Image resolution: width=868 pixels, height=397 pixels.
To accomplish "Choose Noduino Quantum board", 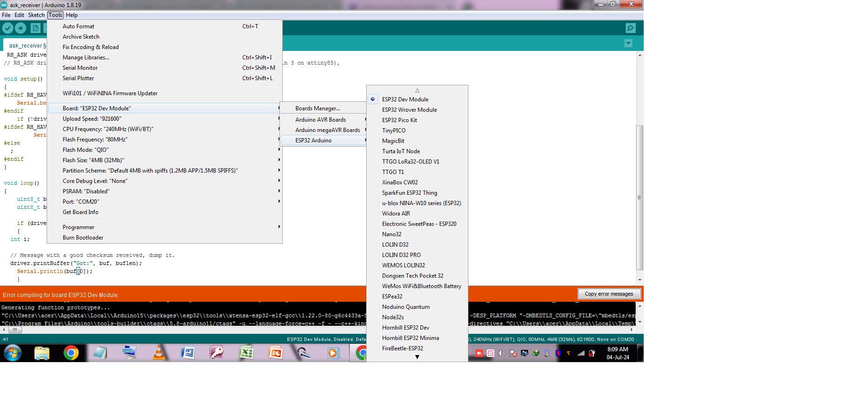I will coord(417,307).
